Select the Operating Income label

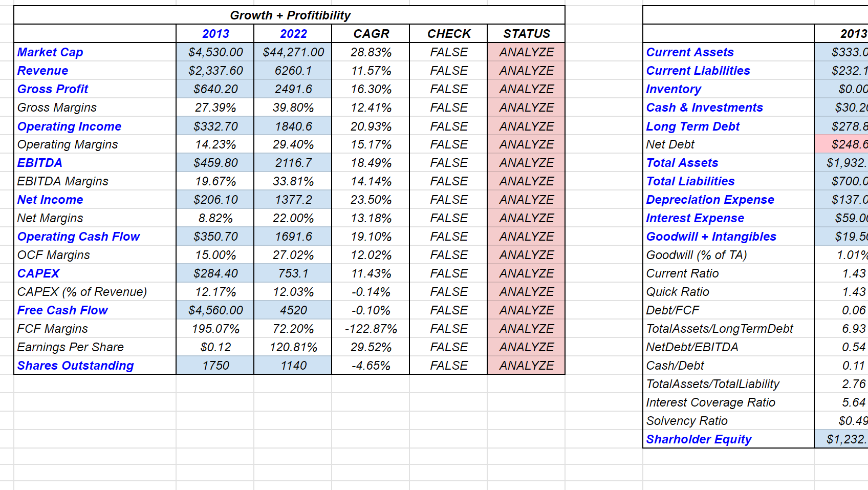(70, 126)
